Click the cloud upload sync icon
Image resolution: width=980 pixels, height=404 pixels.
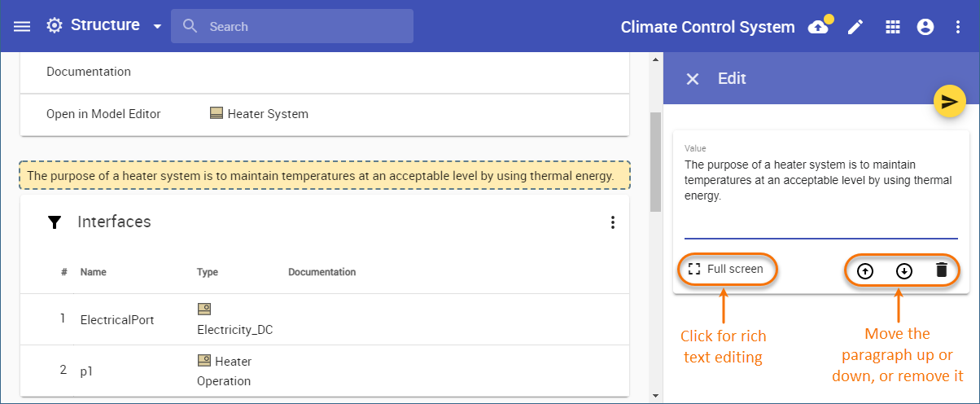click(x=818, y=27)
